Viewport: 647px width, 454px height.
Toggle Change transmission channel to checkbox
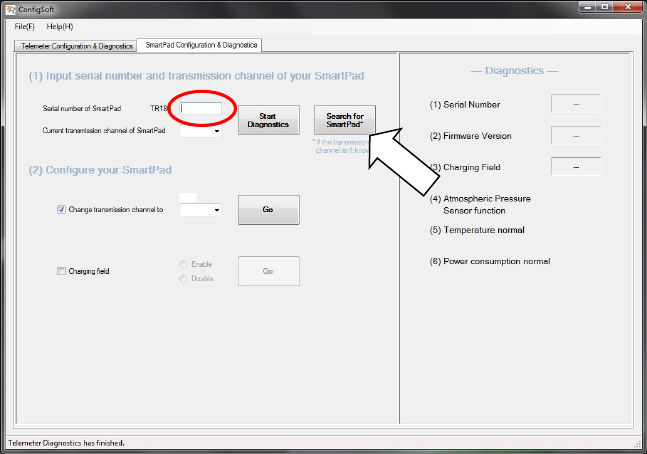(61, 210)
